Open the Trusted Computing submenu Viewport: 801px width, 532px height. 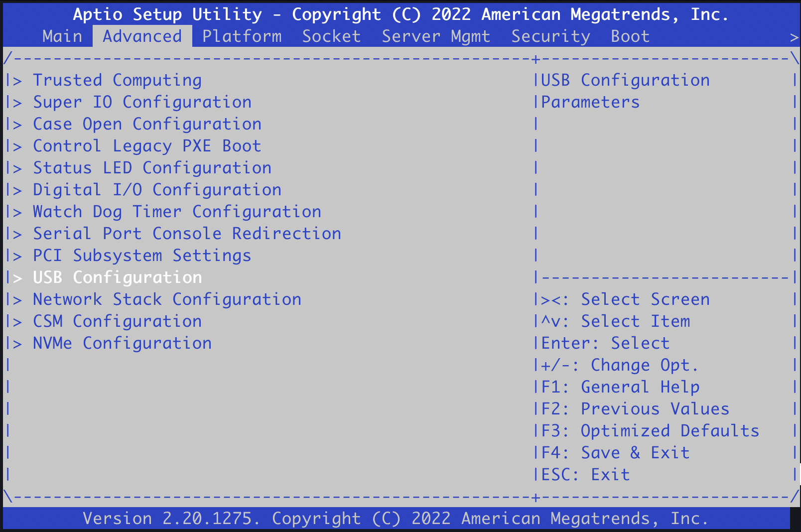[117, 80]
